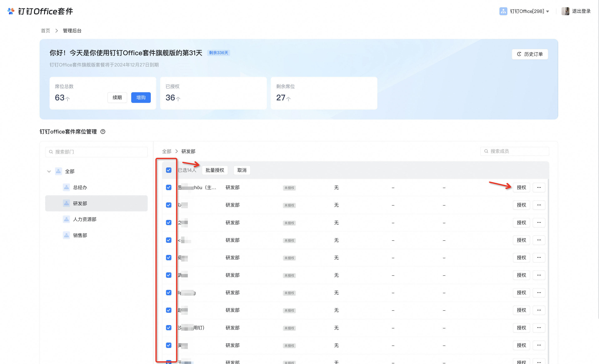599x364 pixels.
Task: Go to 首页 in the breadcrumb
Action: tap(45, 31)
